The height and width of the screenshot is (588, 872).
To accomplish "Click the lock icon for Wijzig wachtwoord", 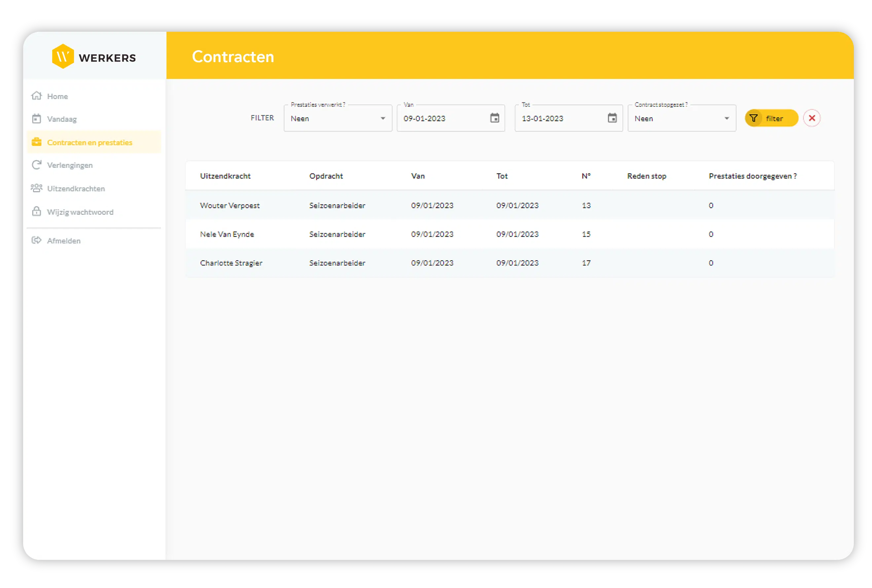I will point(36,211).
